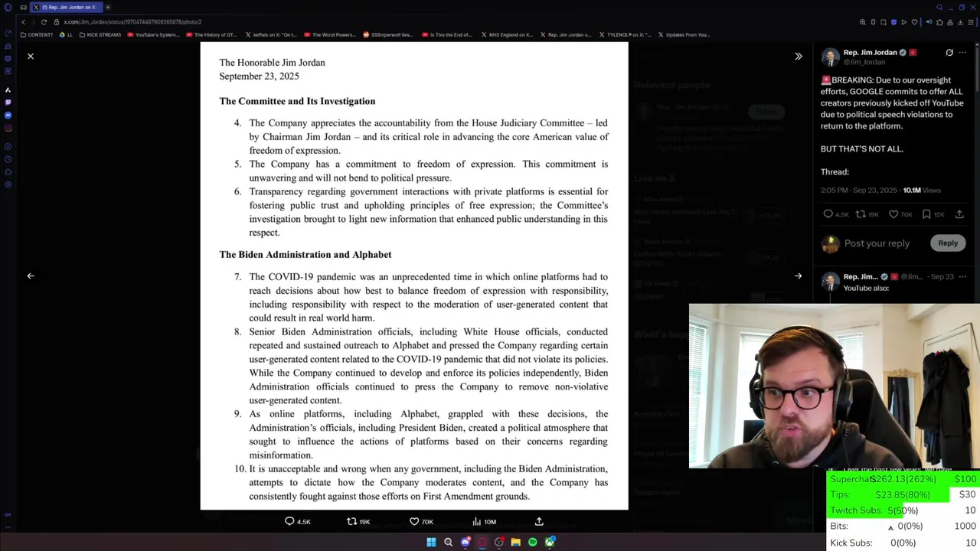Click the heart icon showing 70K in sidebar
Viewport: 980px width, 551px height.
click(893, 214)
